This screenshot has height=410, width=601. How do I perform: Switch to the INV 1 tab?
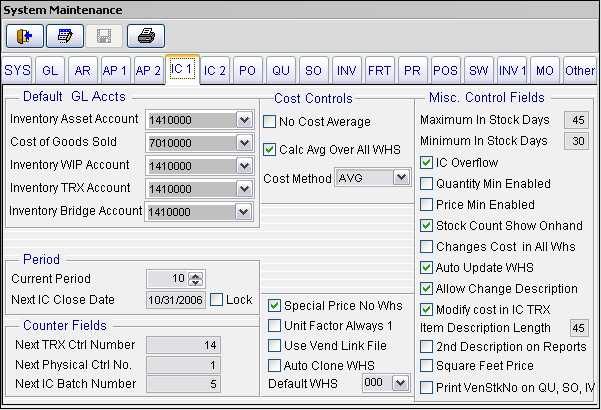tap(512, 71)
